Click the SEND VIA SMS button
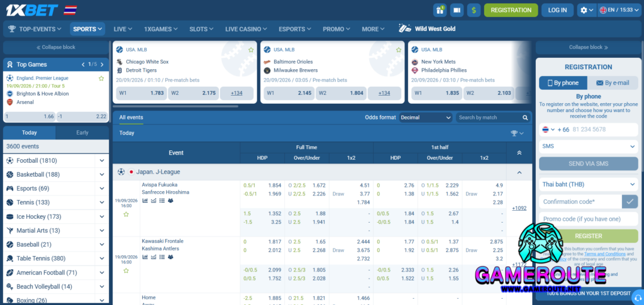Screen dimensions: 644x305 [589, 164]
